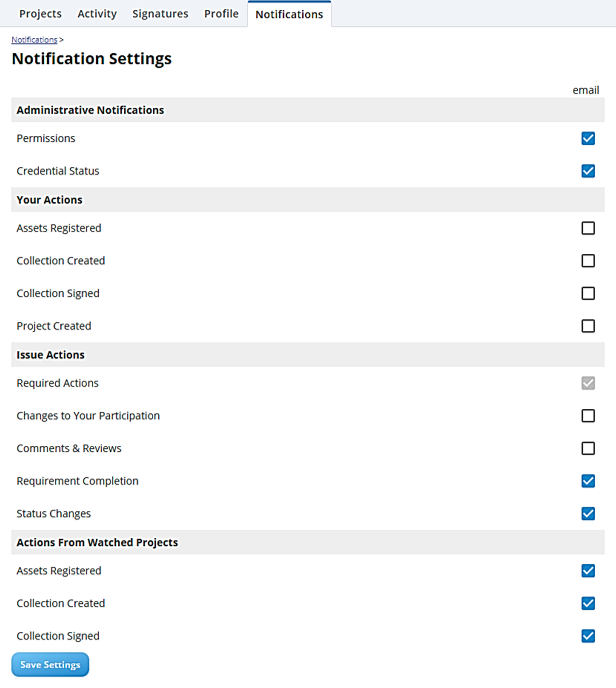
Task: Check the Comments & Reviews checkbox
Action: pyautogui.click(x=588, y=448)
